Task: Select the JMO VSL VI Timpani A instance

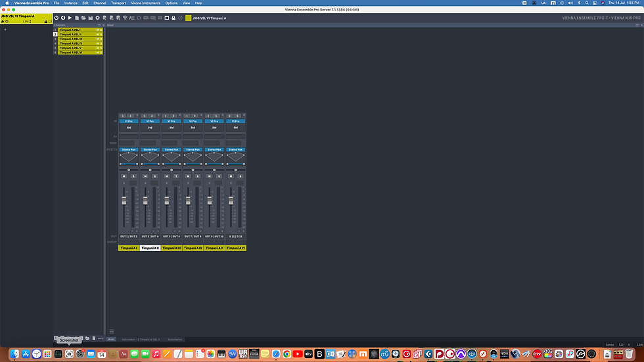Action: 26,18
